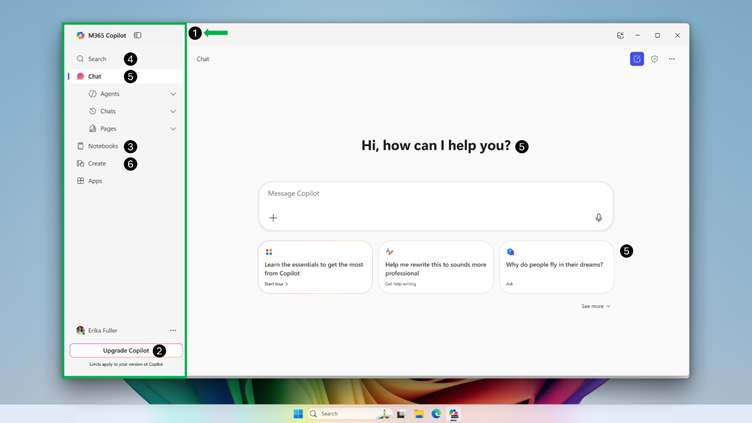Viewport: 752px width, 423px height.
Task: Open the three-dot menu in chat header
Action: click(672, 59)
